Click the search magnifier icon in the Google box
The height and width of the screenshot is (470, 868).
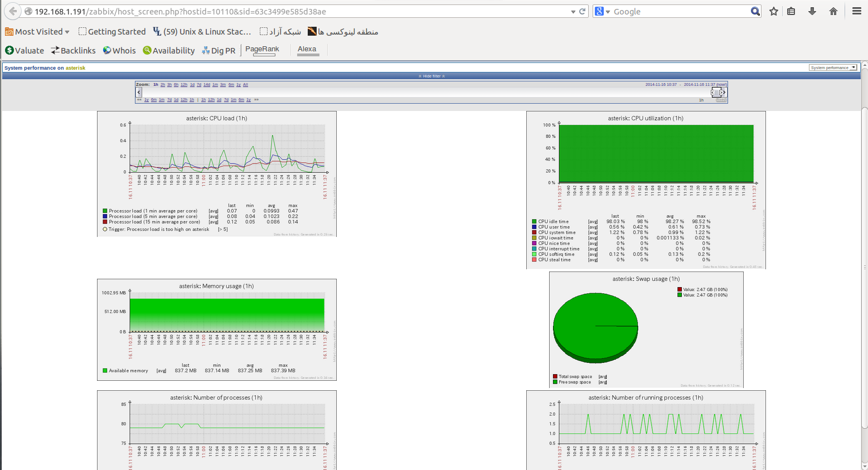tap(755, 11)
